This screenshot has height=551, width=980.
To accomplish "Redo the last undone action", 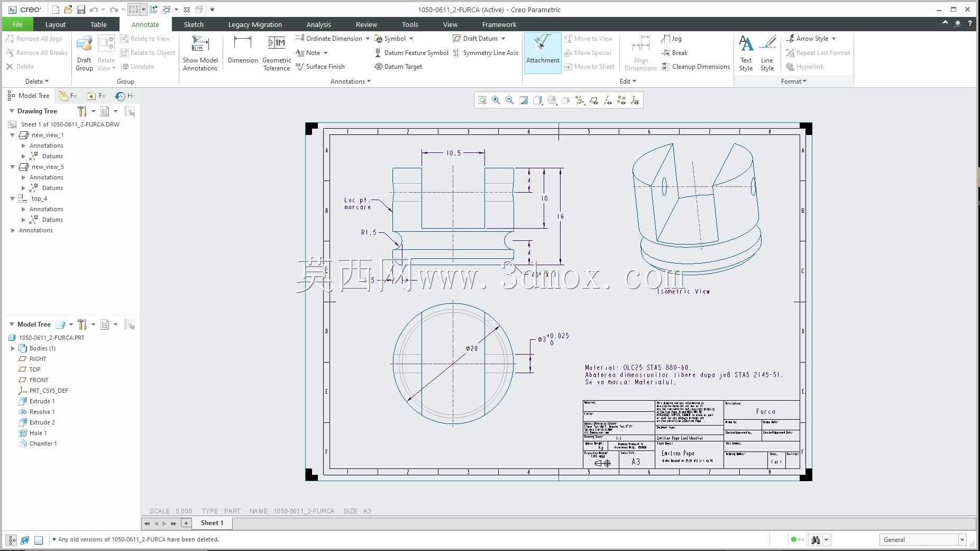I will pyautogui.click(x=114, y=10).
